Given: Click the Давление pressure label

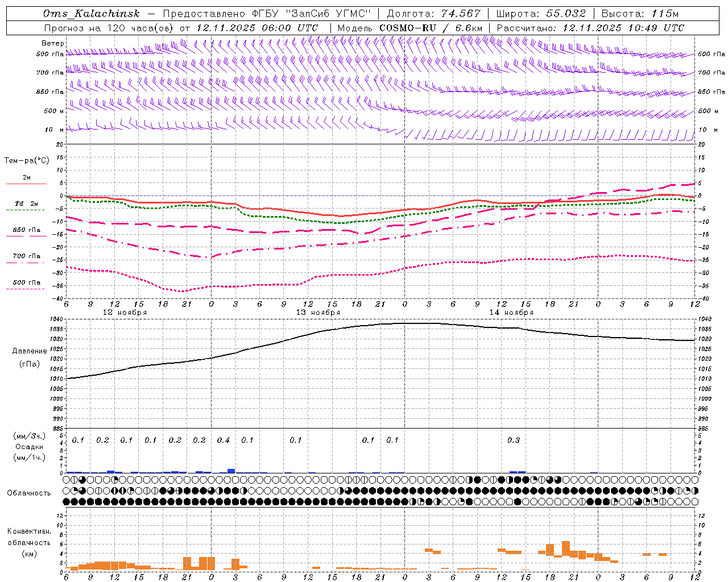Looking at the screenshot, I should coord(29,351).
